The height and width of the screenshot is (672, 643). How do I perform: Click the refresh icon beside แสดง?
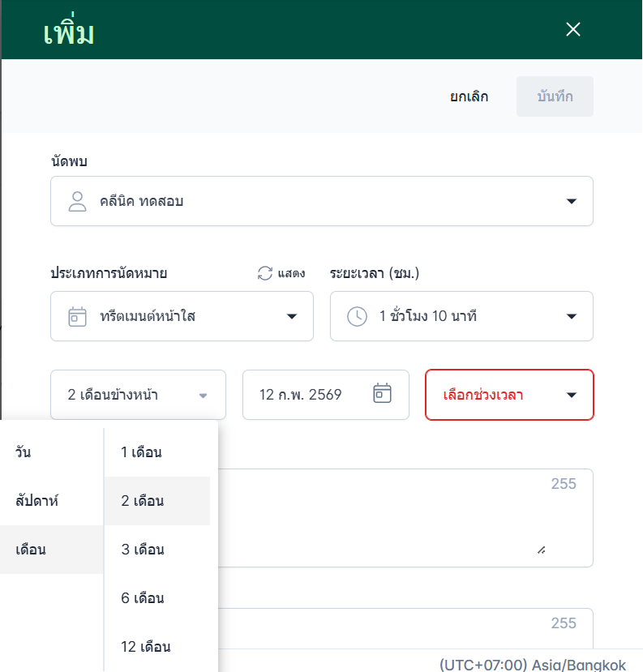coord(265,273)
